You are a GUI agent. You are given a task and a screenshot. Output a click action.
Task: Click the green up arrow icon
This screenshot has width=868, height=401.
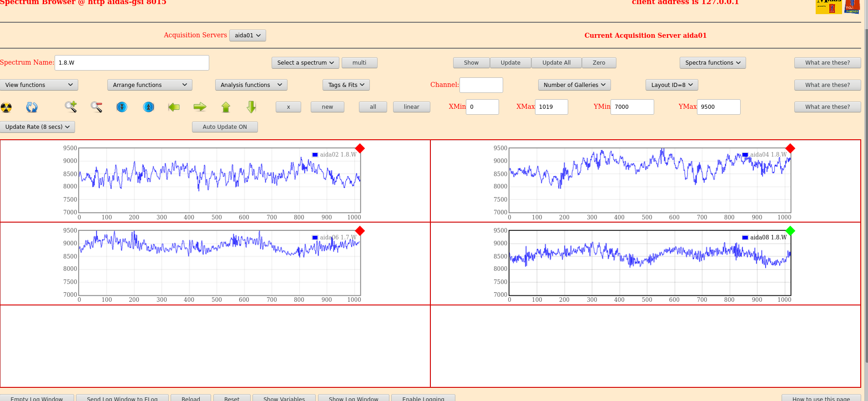(x=226, y=107)
